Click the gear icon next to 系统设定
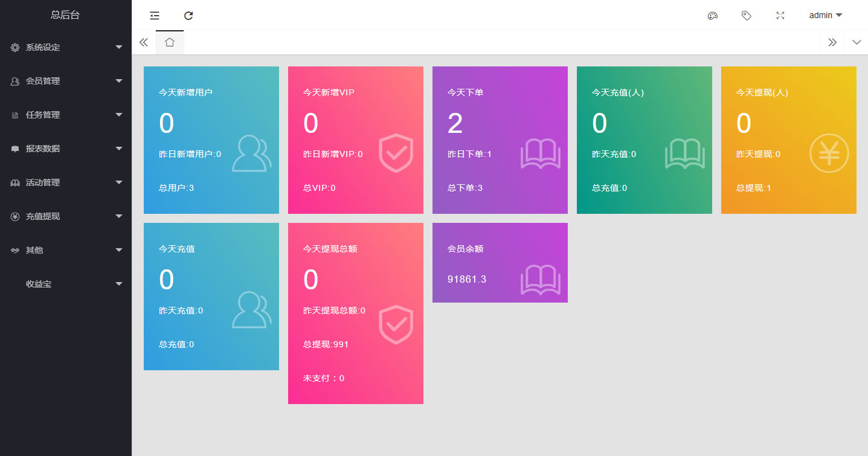This screenshot has height=456, width=868. [15, 47]
